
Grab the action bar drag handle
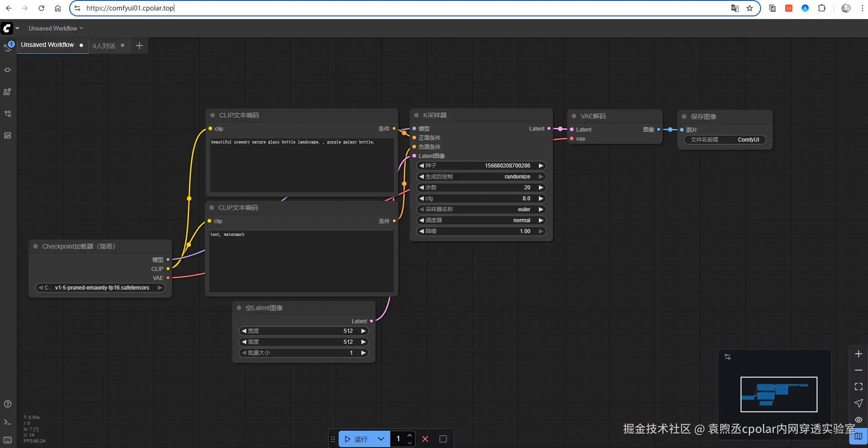click(x=333, y=439)
